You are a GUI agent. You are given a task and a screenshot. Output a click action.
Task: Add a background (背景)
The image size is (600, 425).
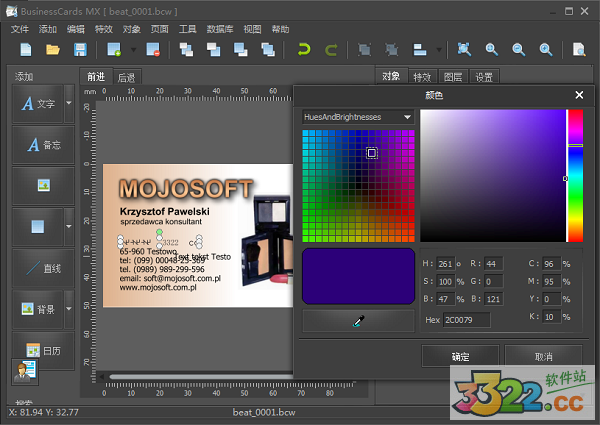pyautogui.click(x=38, y=309)
